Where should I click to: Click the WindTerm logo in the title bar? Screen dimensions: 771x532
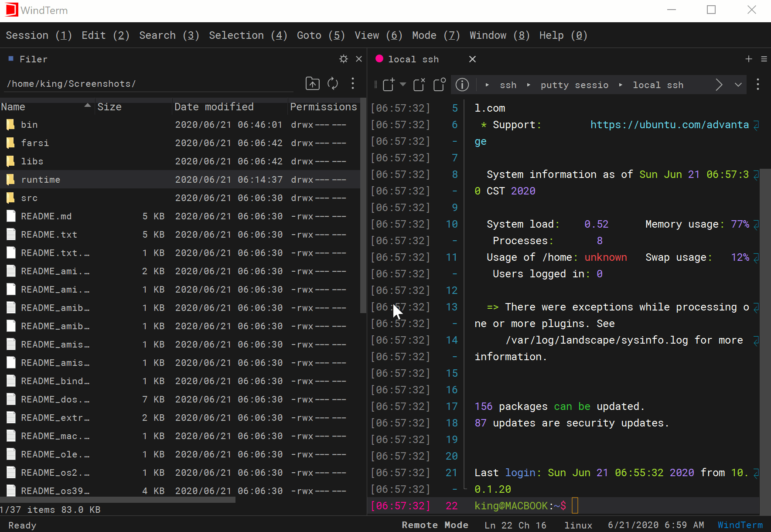pos(11,10)
